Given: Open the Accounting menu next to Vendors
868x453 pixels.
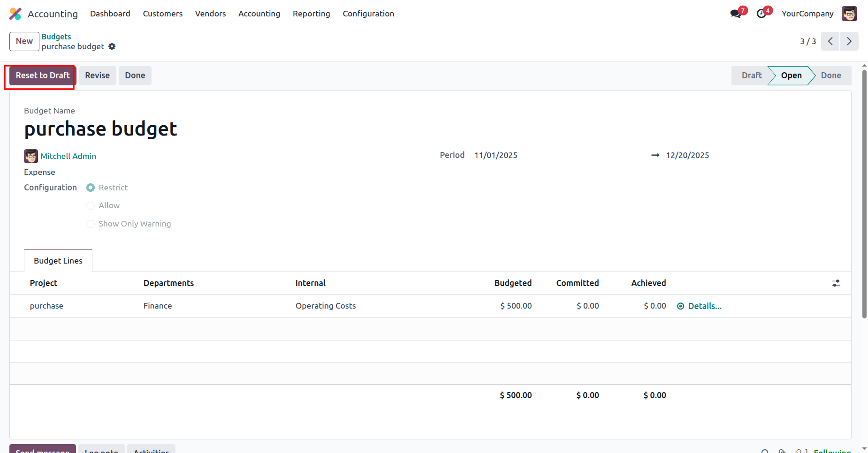Looking at the screenshot, I should [x=259, y=14].
